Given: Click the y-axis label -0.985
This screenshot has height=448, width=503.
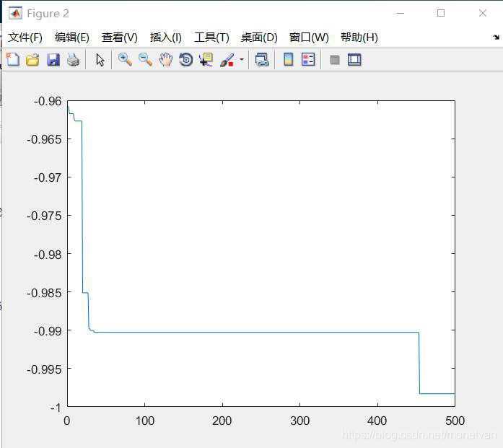Looking at the screenshot, I should [x=44, y=293].
